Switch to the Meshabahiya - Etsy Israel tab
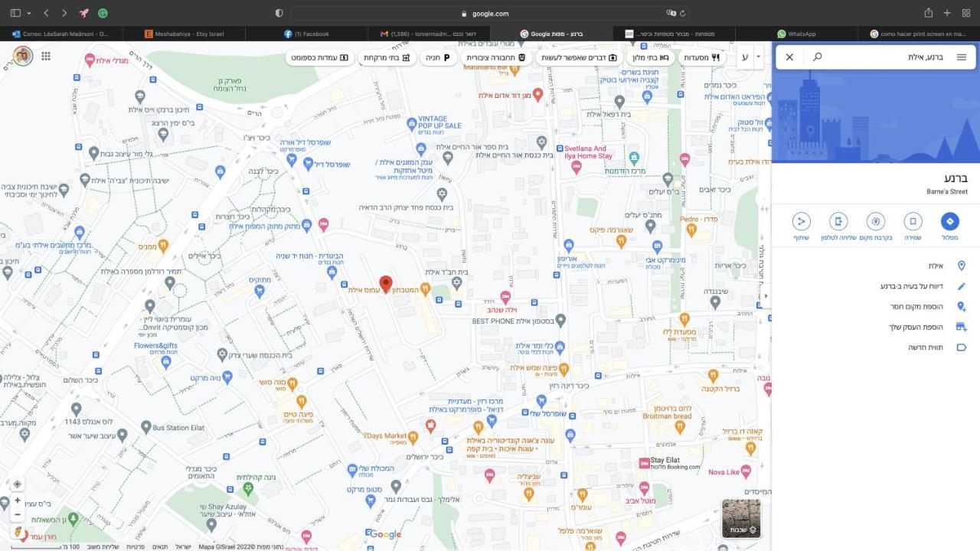This screenshot has width=980, height=551. tap(184, 34)
